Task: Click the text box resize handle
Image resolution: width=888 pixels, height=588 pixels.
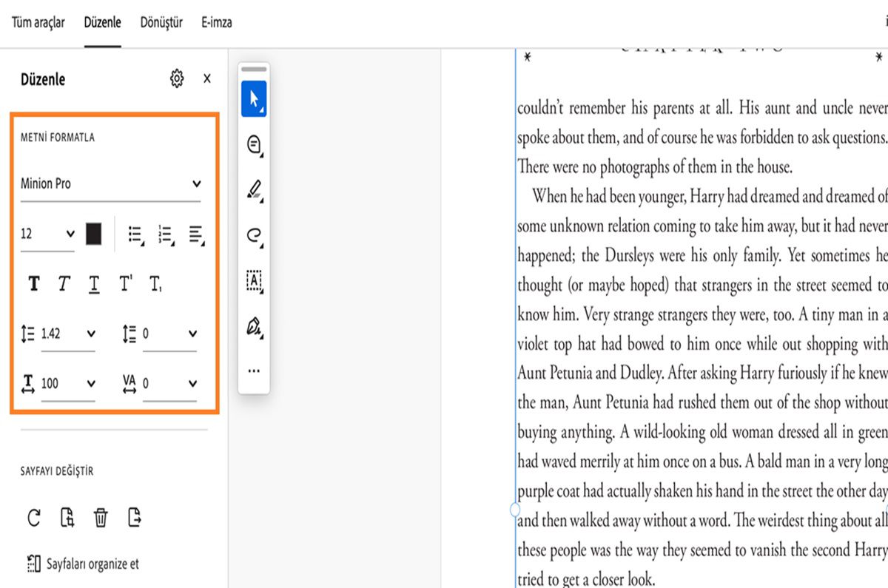Action: (515, 510)
